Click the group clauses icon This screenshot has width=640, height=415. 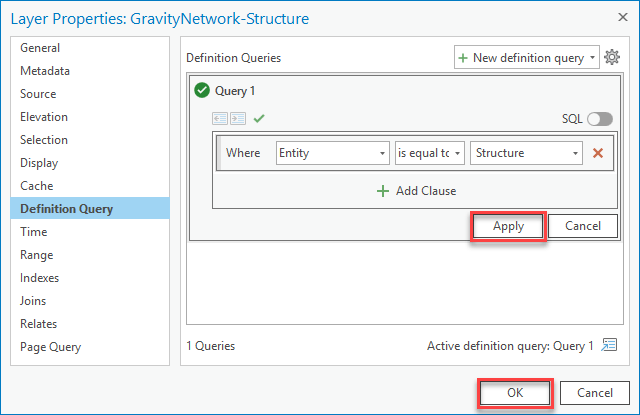(x=238, y=118)
